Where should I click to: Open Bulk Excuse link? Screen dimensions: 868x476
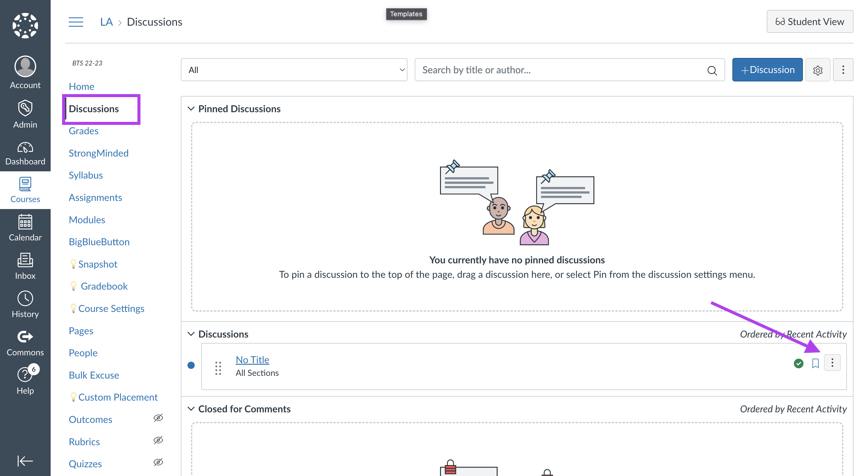point(94,375)
